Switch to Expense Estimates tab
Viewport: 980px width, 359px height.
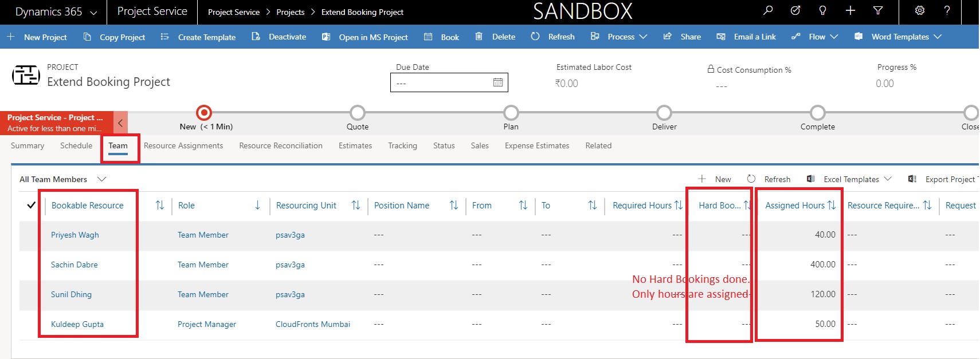click(x=537, y=145)
